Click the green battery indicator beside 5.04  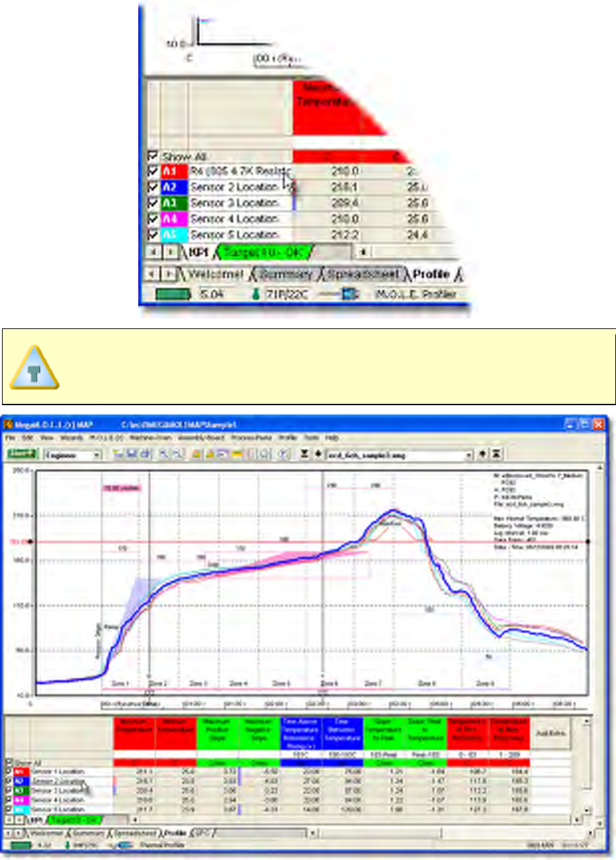point(173,294)
